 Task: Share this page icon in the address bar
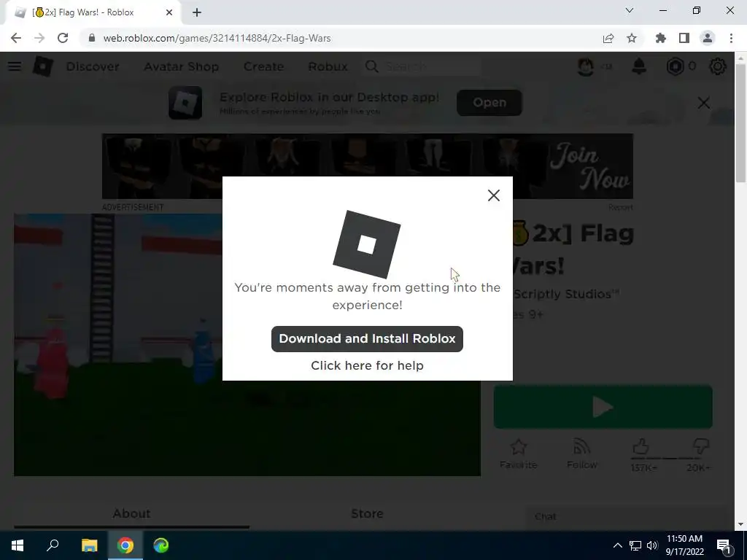click(608, 38)
